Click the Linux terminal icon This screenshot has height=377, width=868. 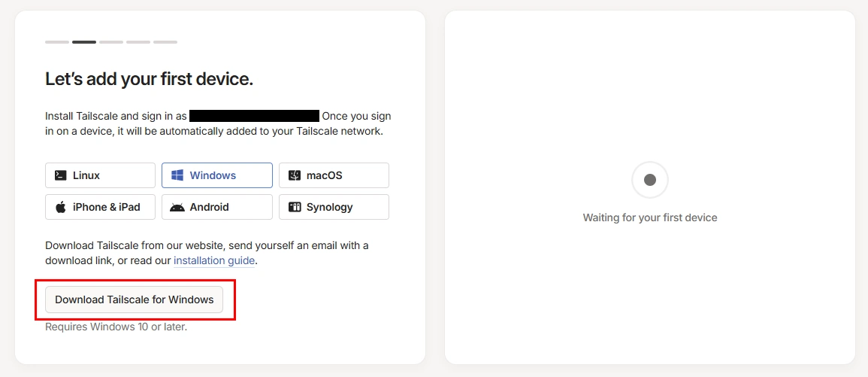pos(60,175)
